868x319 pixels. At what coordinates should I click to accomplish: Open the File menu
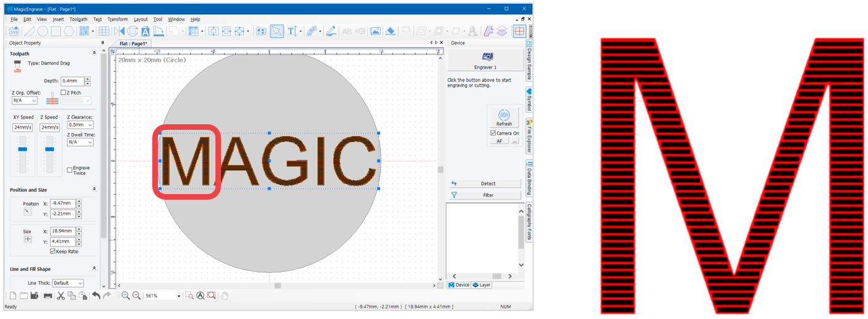(14, 19)
